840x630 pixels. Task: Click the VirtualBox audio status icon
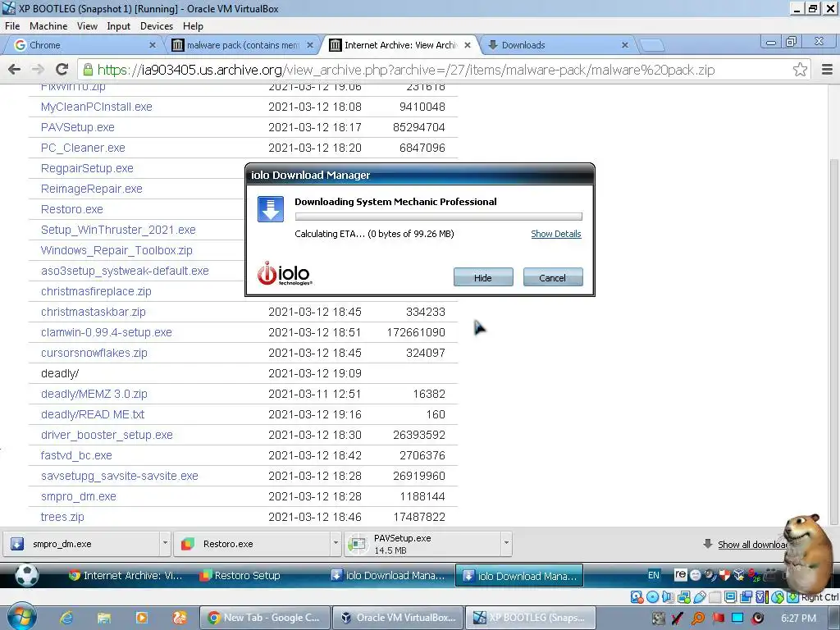pos(668,597)
